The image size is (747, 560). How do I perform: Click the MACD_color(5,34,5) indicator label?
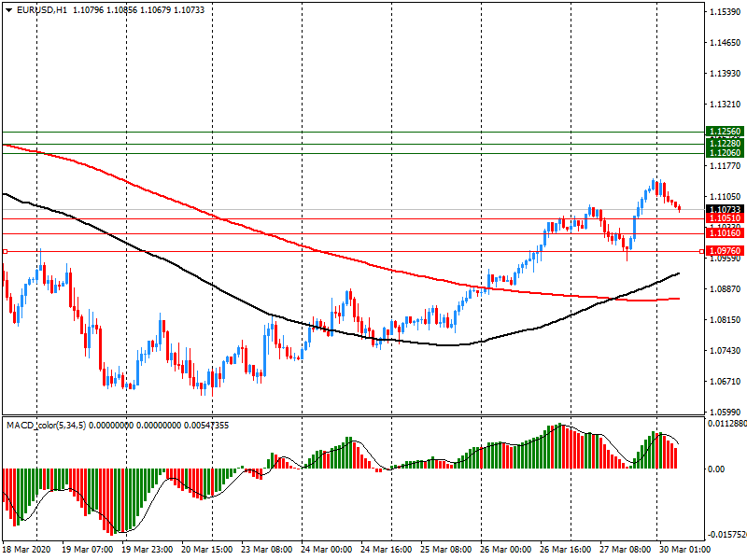tap(46, 426)
